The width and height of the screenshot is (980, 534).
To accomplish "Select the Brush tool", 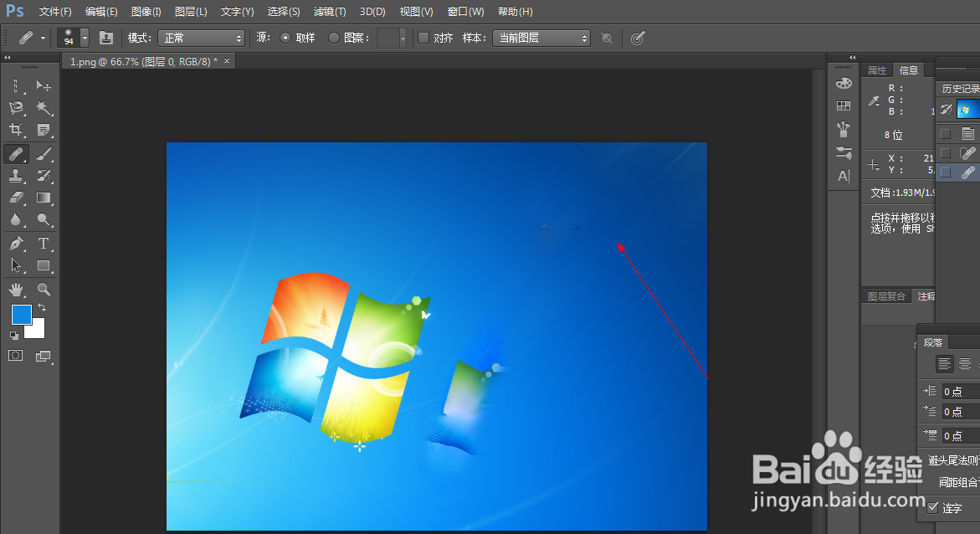I will (x=44, y=153).
